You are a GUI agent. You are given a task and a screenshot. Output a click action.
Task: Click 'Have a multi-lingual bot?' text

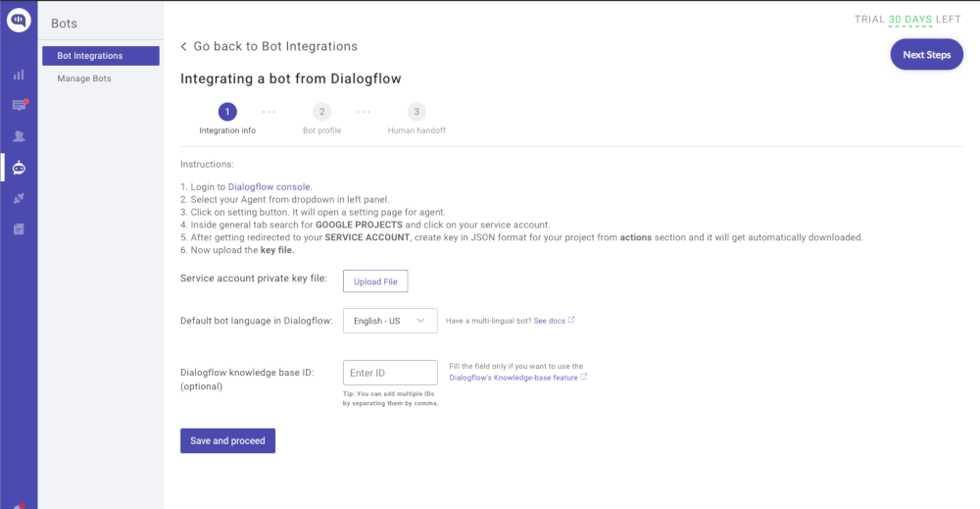coord(488,321)
